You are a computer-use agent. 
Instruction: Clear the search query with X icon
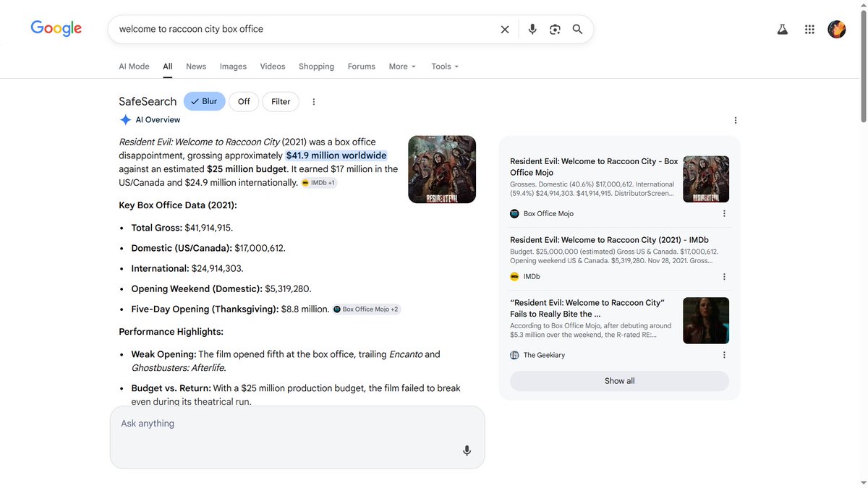point(505,30)
